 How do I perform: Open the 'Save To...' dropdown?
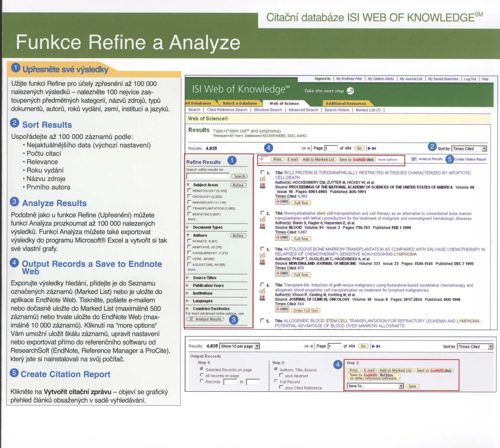point(375,386)
